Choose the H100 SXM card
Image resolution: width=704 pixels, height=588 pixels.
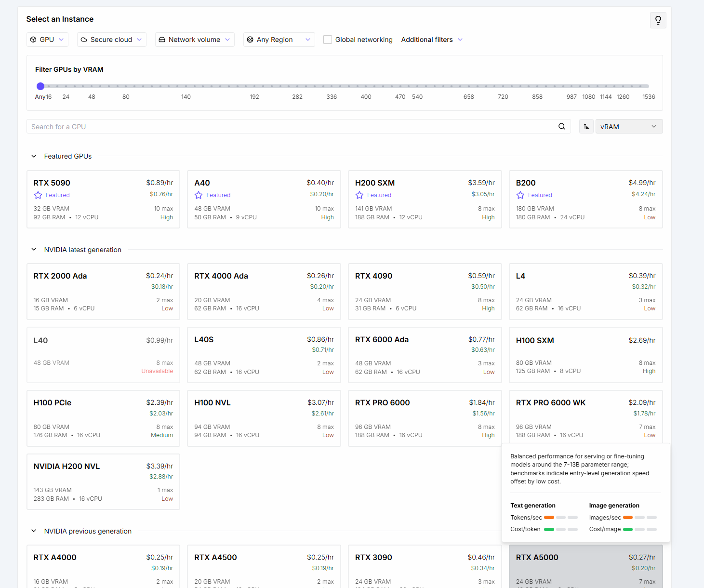pos(586,355)
